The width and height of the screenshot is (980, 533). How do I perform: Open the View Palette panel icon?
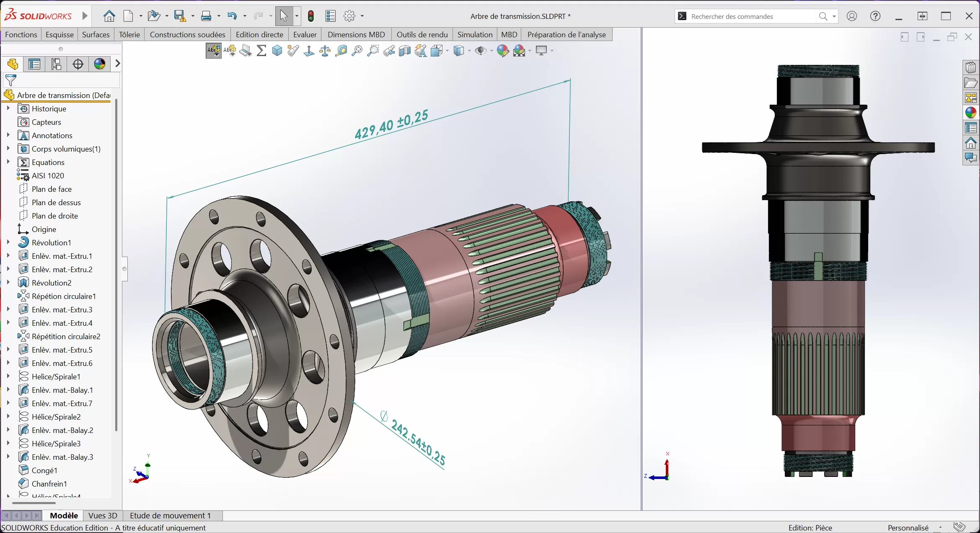point(970,97)
